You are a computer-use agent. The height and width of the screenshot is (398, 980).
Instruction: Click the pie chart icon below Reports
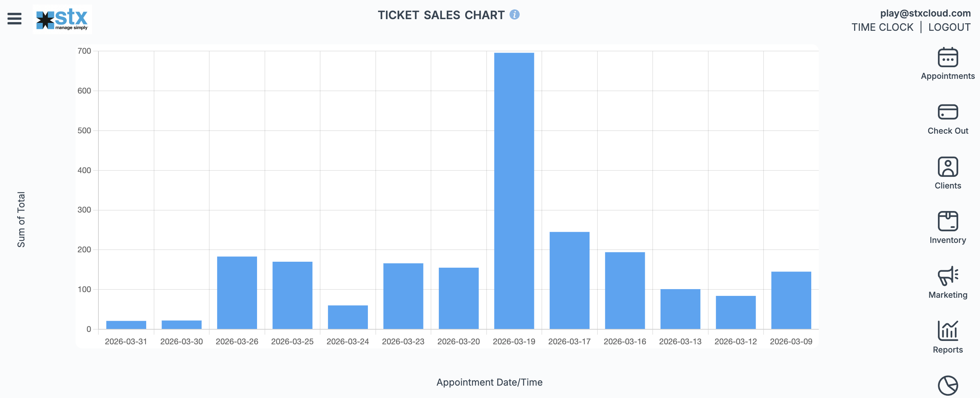[x=947, y=386]
